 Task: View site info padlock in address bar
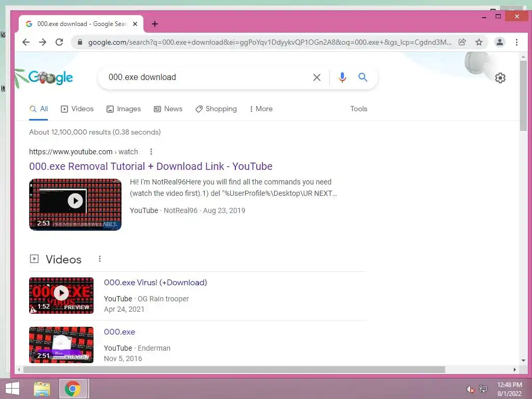80,42
